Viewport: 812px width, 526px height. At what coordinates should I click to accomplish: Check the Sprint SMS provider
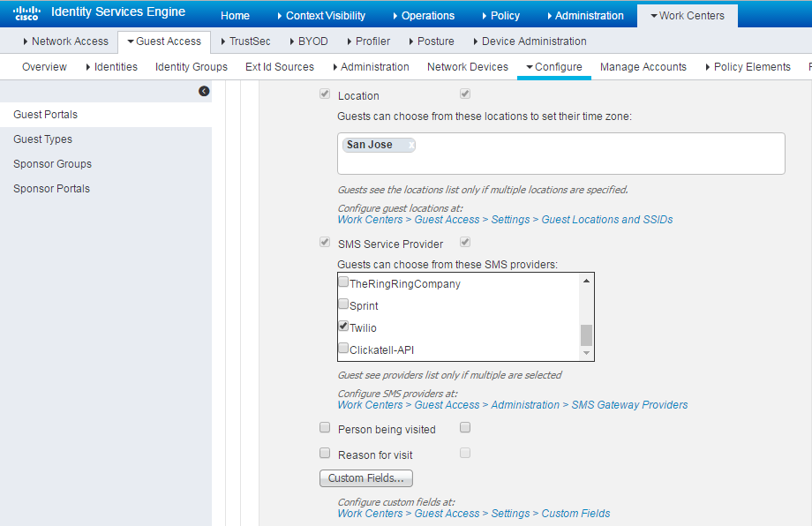[343, 304]
